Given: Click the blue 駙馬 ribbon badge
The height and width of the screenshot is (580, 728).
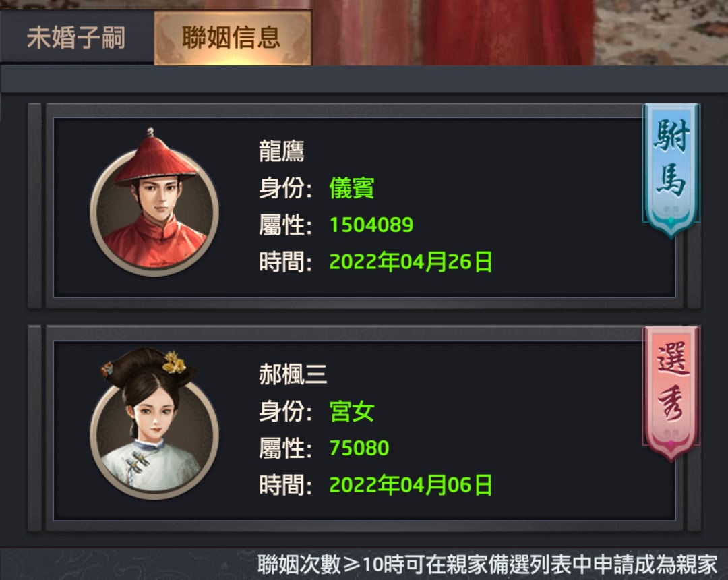Looking at the screenshot, I should [671, 171].
